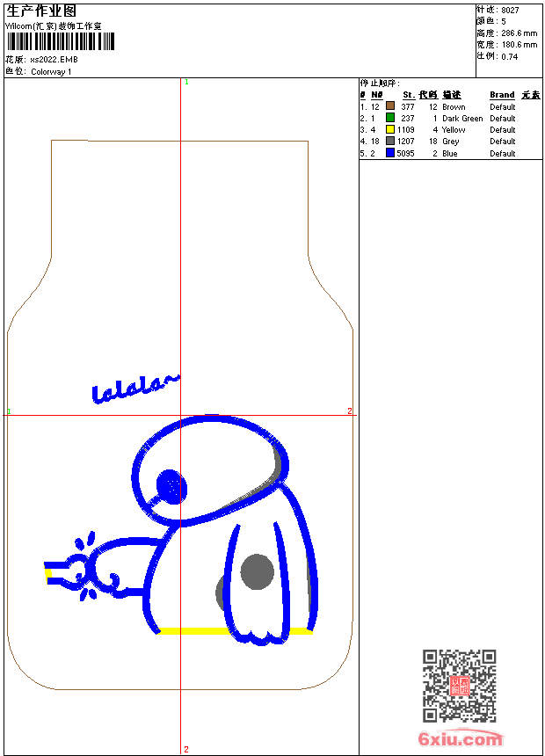This screenshot has height=756, width=545.
Task: Click the Colorway 1 label
Action: pyautogui.click(x=51, y=72)
